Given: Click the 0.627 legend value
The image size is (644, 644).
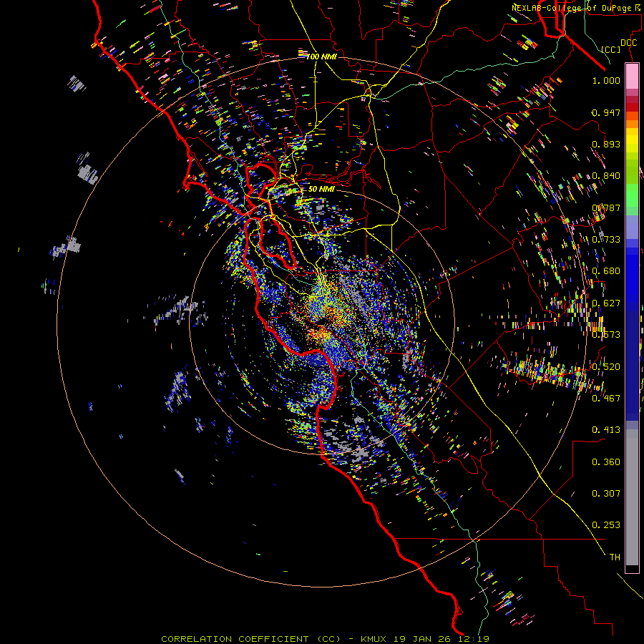Looking at the screenshot, I should coord(606,303).
